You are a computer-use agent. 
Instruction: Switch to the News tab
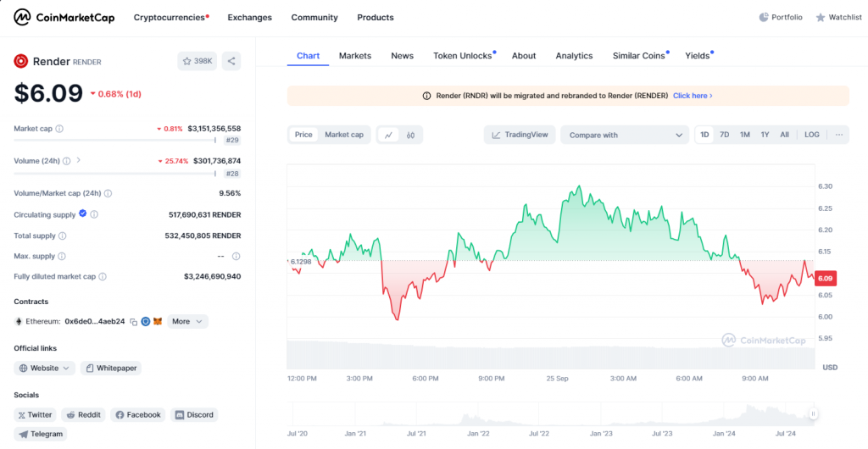[x=402, y=56]
